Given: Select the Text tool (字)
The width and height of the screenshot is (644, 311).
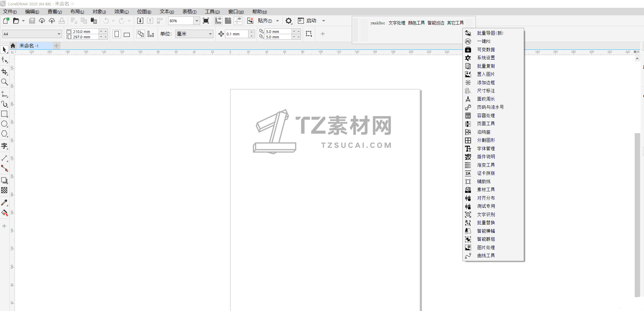Looking at the screenshot, I should click(x=4, y=146).
